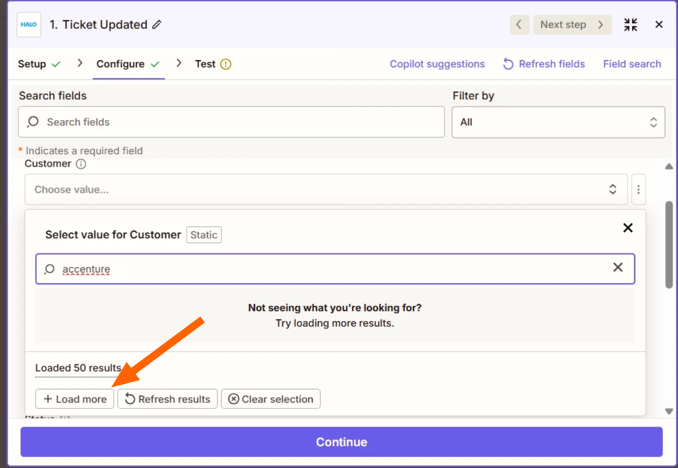Go to previous step with left chevron
Viewport: 678px width, 468px height.
click(x=519, y=25)
